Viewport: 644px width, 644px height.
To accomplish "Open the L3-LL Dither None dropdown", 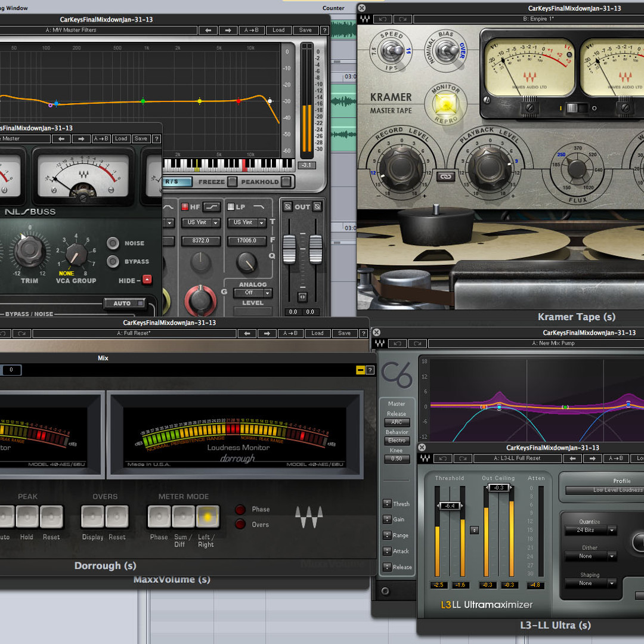I will point(589,556).
